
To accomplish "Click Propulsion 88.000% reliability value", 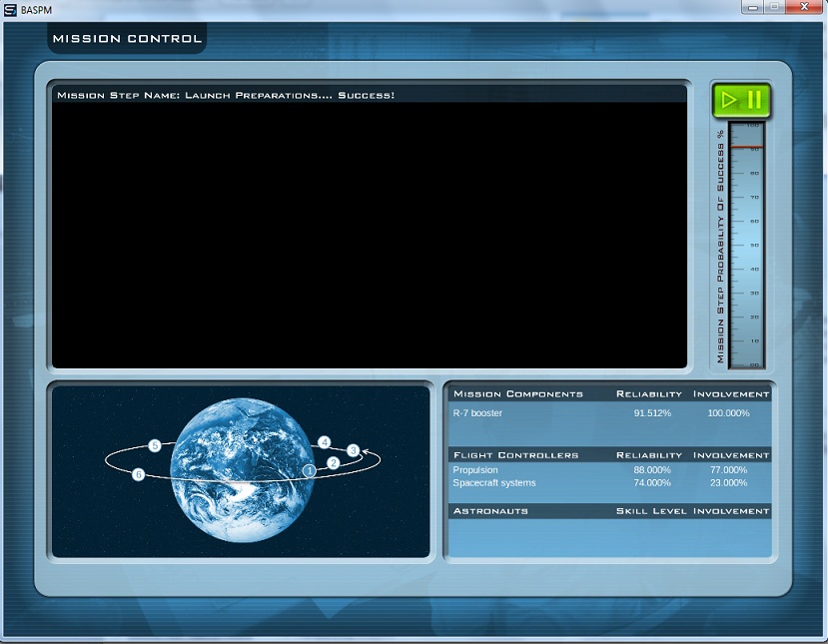I will click(x=652, y=470).
